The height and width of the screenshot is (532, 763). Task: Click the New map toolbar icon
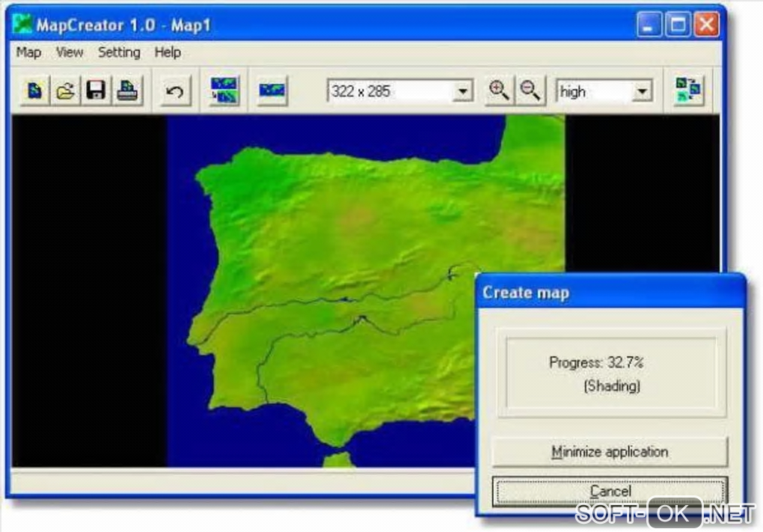coord(35,91)
